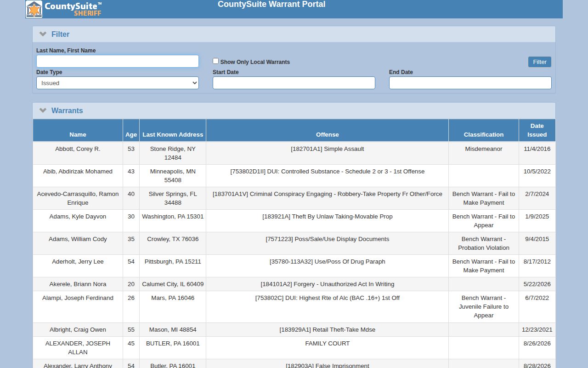This screenshot has width=588, height=368.
Task: Click the Warrants panel title
Action: 67,110
